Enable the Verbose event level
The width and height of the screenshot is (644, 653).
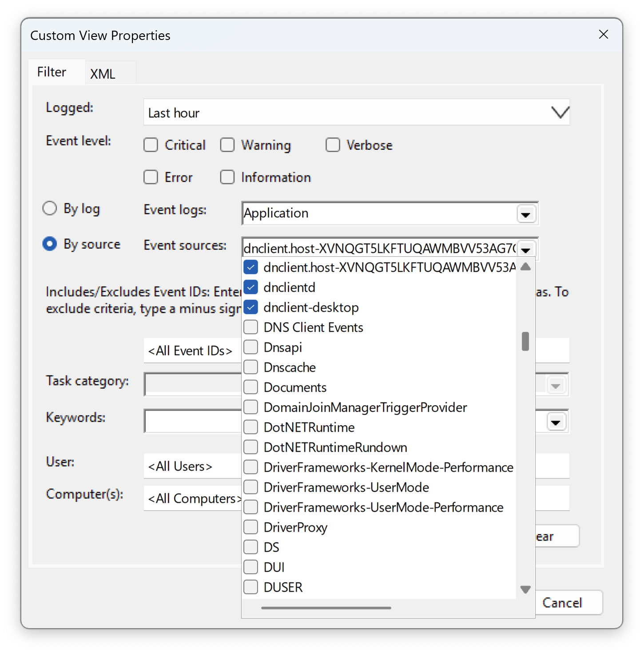click(x=333, y=145)
